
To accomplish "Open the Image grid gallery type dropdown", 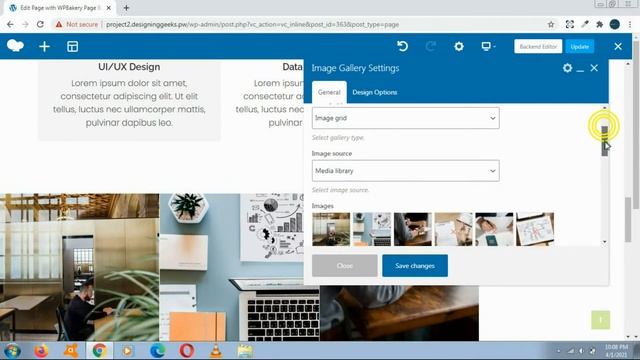I will pyautogui.click(x=405, y=118).
